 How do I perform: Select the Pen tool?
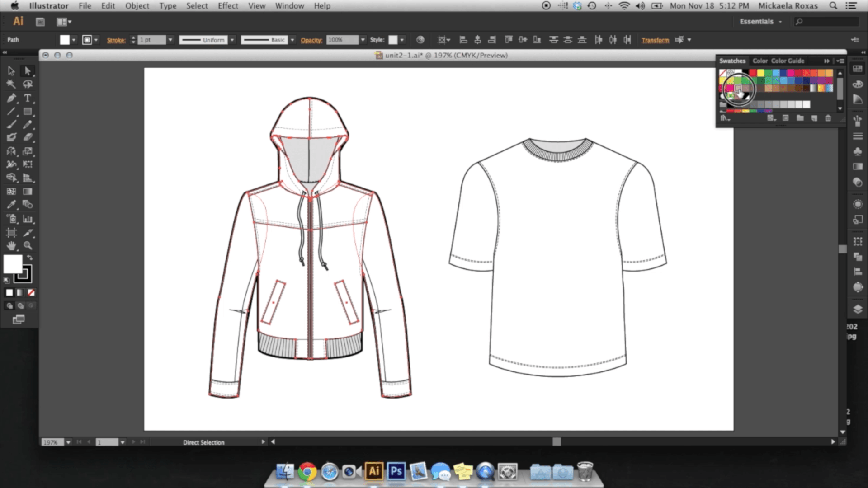tap(11, 99)
